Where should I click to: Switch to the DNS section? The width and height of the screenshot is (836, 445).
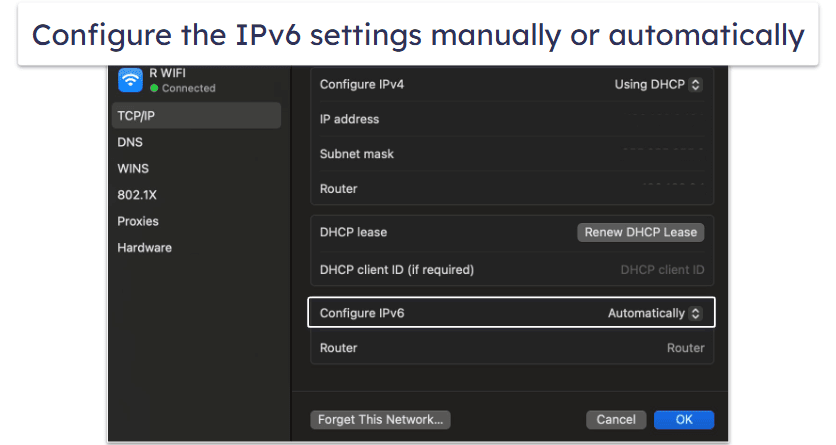(x=130, y=142)
